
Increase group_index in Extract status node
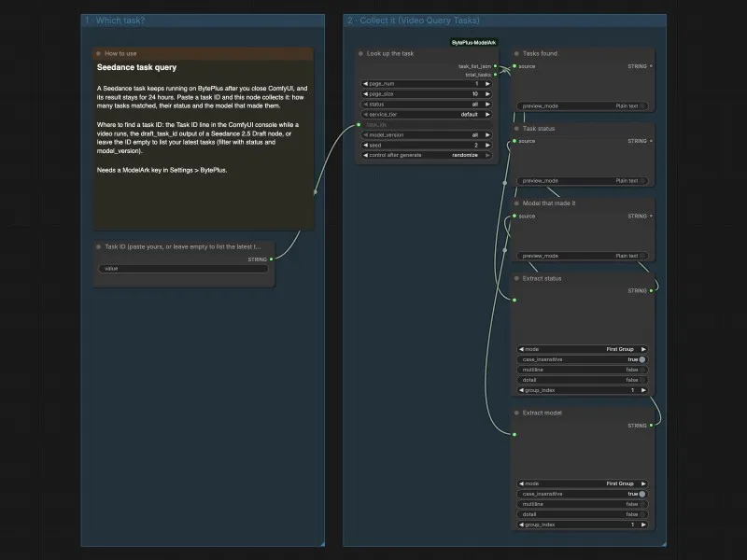tap(643, 390)
